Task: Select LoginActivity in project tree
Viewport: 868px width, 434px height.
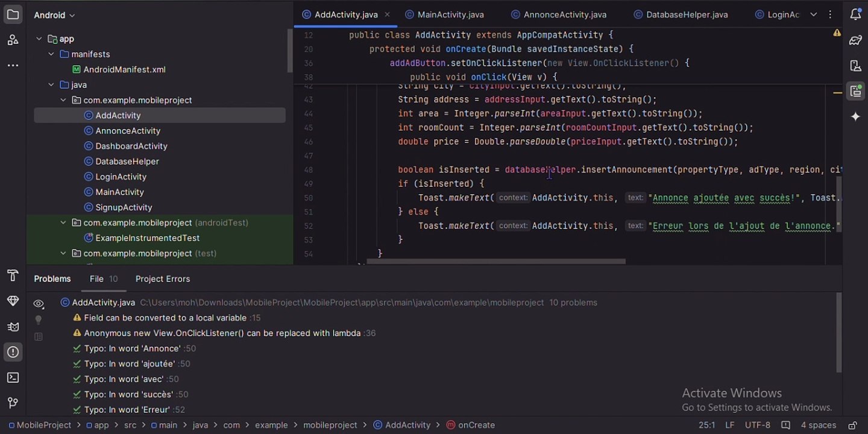Action: tap(115, 177)
